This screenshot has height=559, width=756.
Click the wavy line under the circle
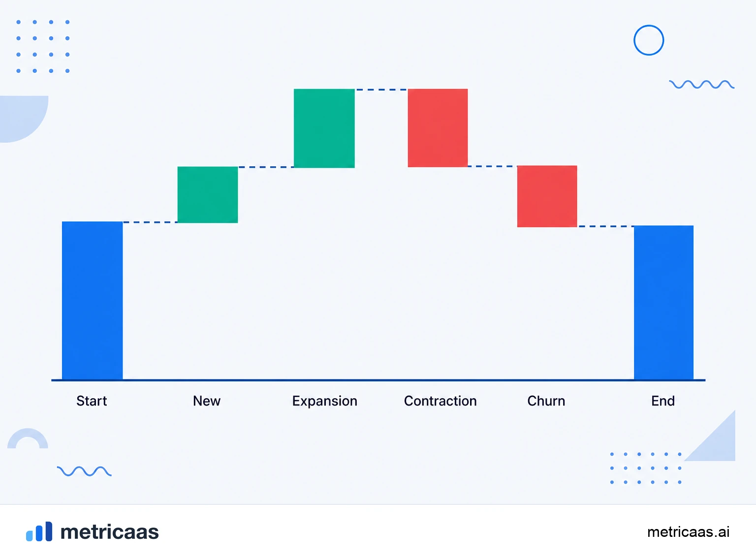[x=702, y=85]
